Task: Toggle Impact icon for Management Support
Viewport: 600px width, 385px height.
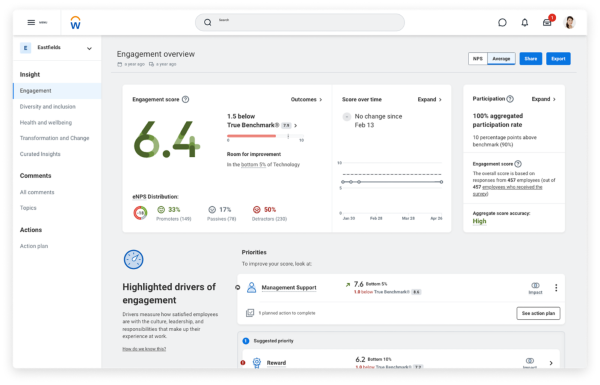Action: coord(535,288)
